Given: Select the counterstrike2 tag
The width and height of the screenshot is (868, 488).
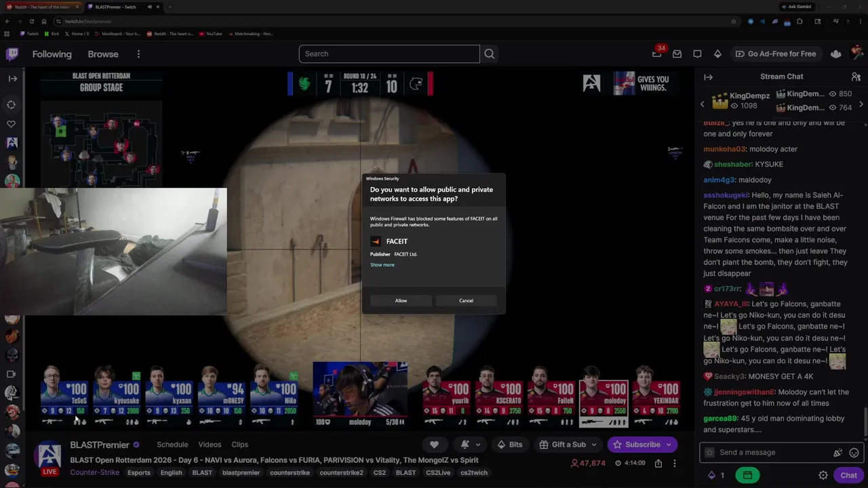Looking at the screenshot, I should click(x=341, y=472).
